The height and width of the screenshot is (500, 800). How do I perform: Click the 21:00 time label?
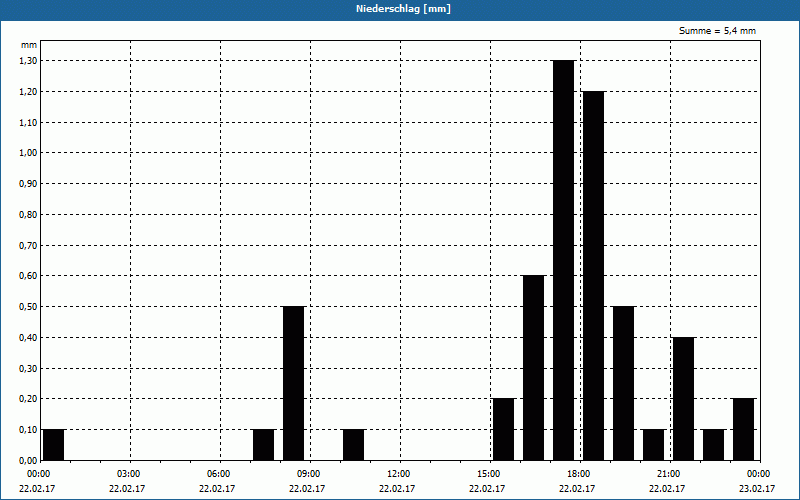[668, 474]
